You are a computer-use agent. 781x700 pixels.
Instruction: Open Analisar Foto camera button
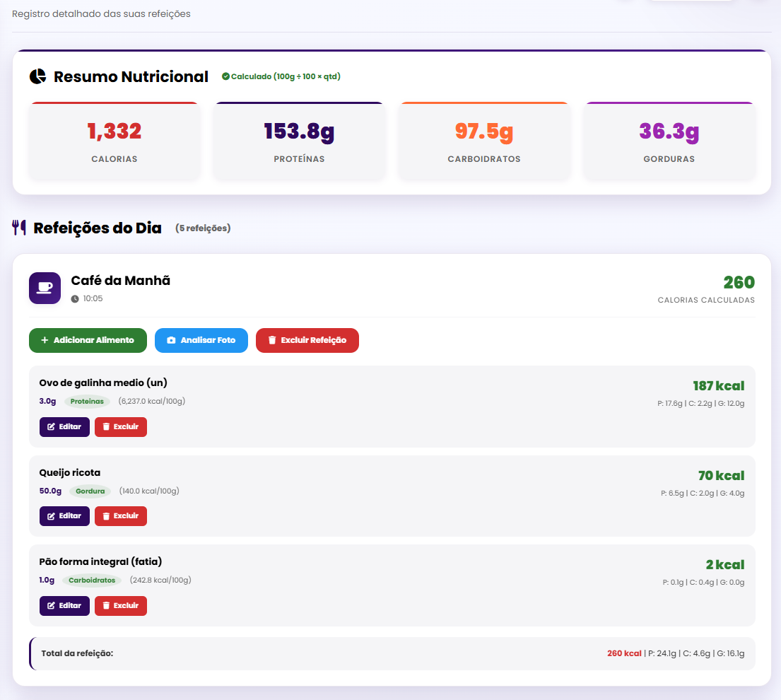201,340
